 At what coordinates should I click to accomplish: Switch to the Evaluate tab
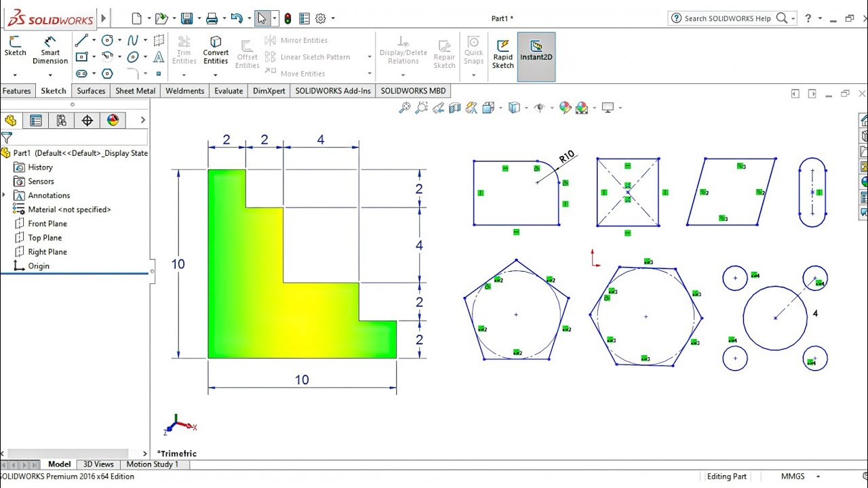tap(229, 91)
